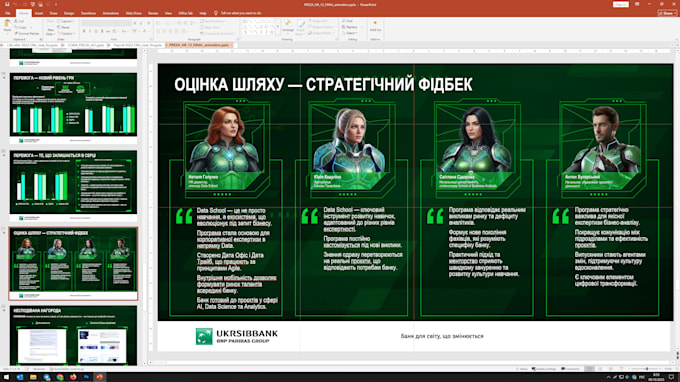Click the quote text 'Програма відповідає реальним'
680x382 pixels.
[x=487, y=216]
